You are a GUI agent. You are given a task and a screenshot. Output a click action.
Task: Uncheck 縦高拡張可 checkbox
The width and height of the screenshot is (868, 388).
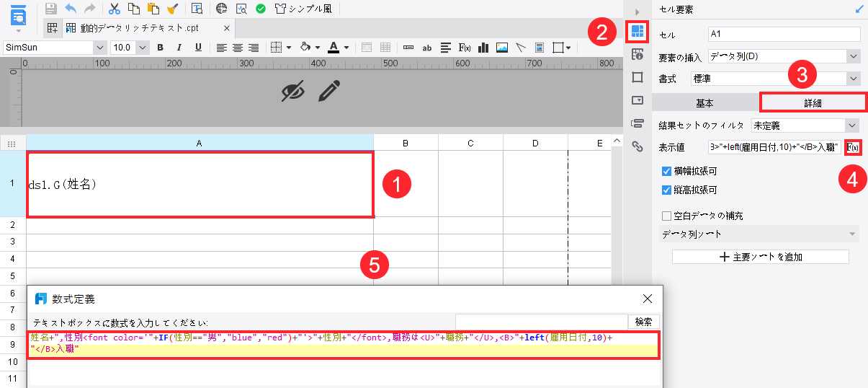tap(666, 190)
